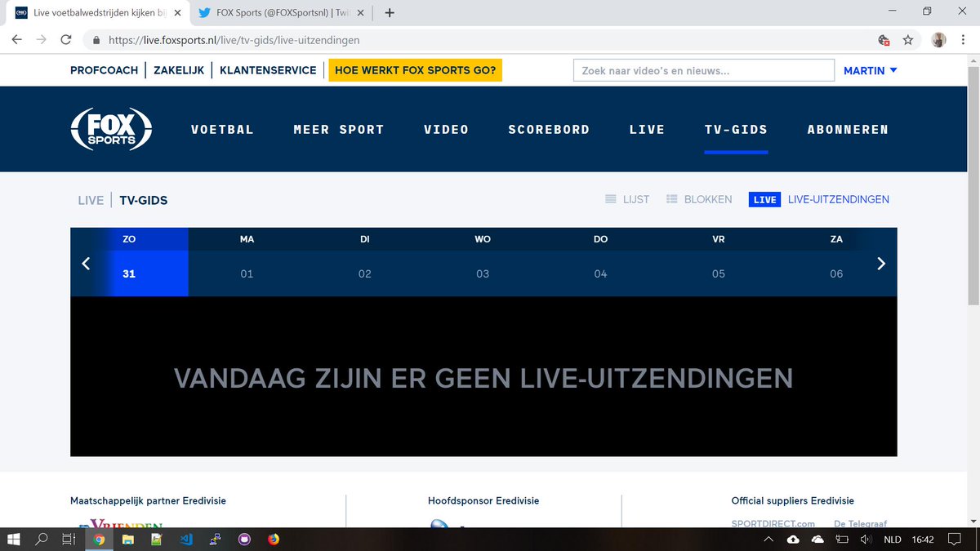Open the SCOREBORD menu
Viewport: 980px width, 551px height.
click(549, 129)
